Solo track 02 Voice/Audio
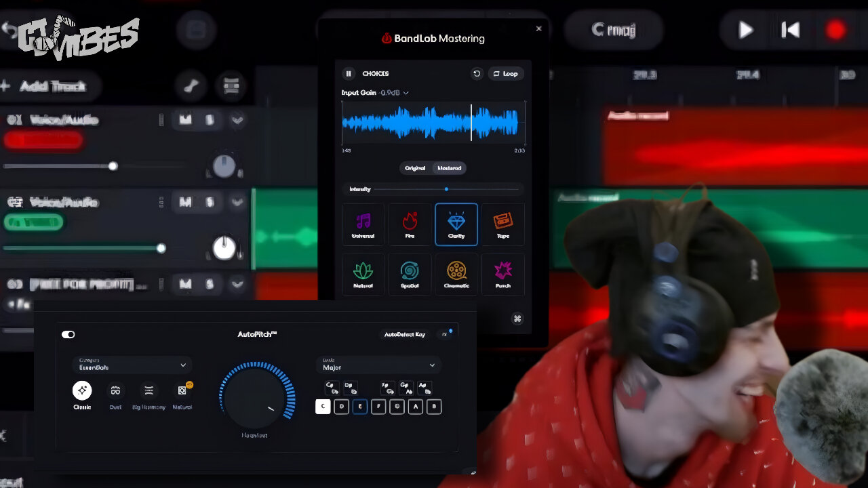 [210, 202]
